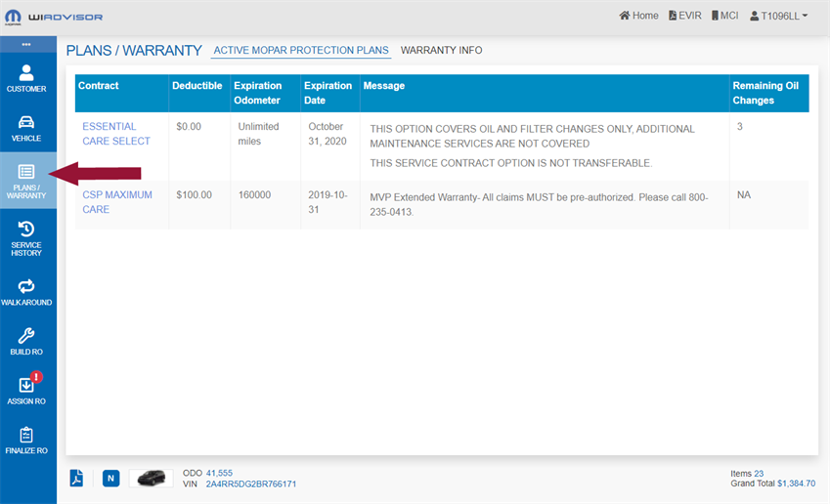
Task: Click the Mopar wiAdvisor logo
Action: 54,17
